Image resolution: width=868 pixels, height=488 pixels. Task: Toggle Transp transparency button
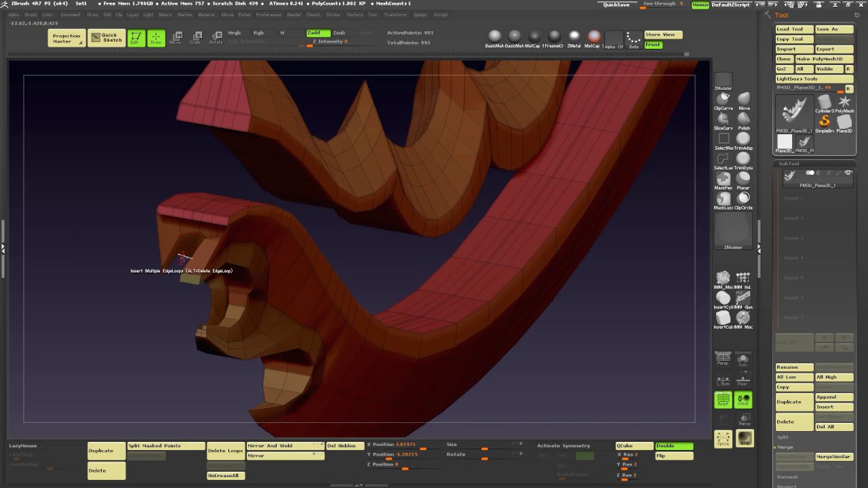coord(744,420)
